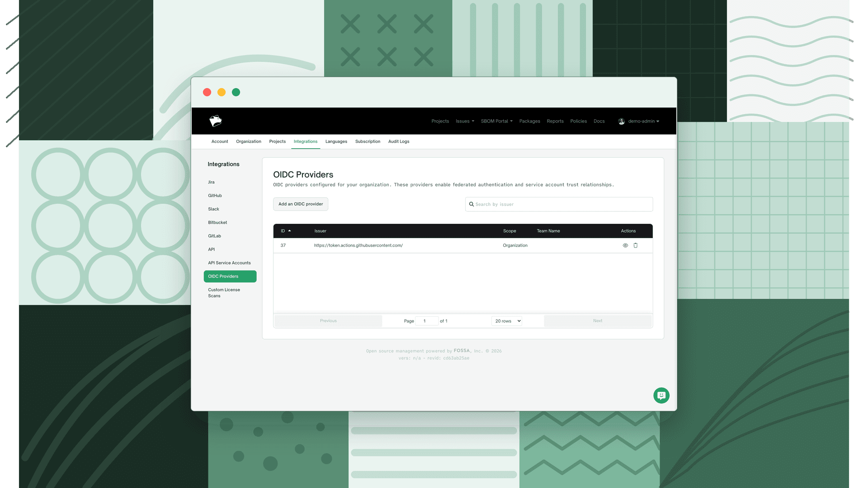This screenshot has height=488, width=868.
Task: Click the Next page button
Action: (598, 321)
